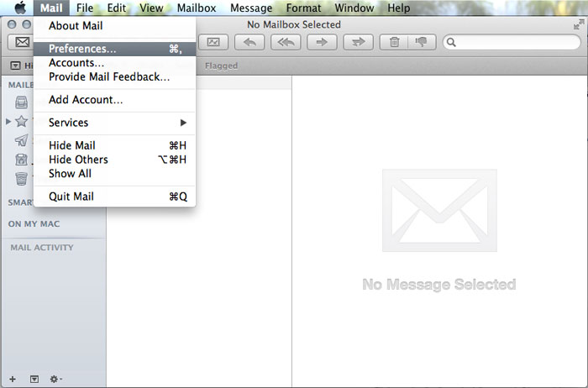Choose Show All menu item
The width and height of the screenshot is (588, 388).
(x=114, y=174)
